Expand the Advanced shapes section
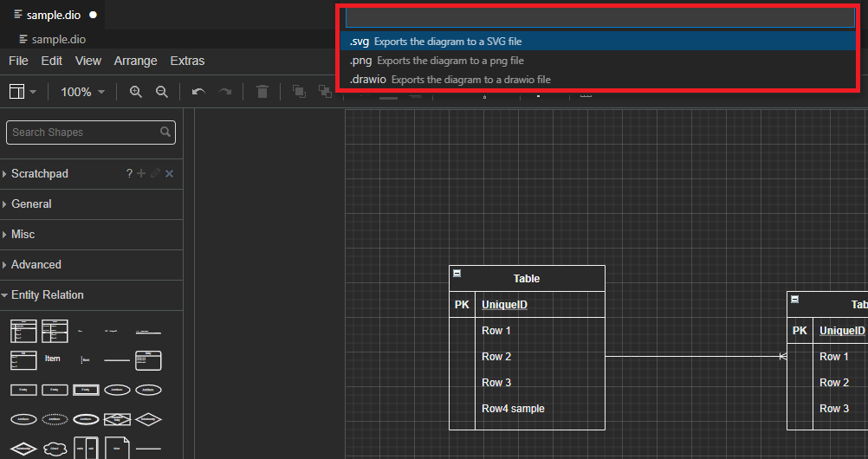This screenshot has height=459, width=868. tap(36, 265)
